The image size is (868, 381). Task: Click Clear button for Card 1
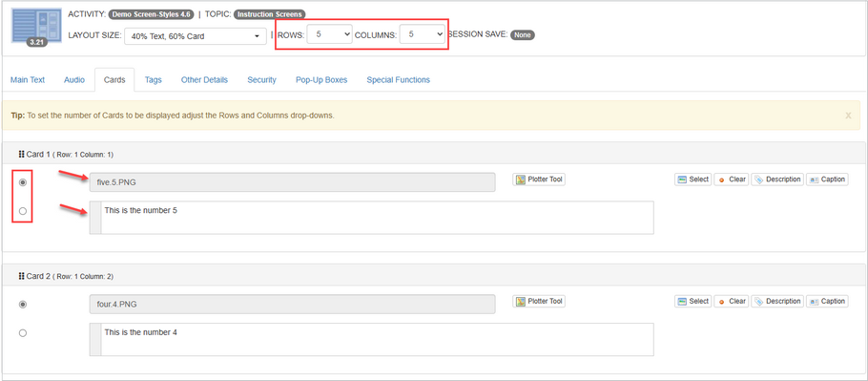pyautogui.click(x=732, y=180)
